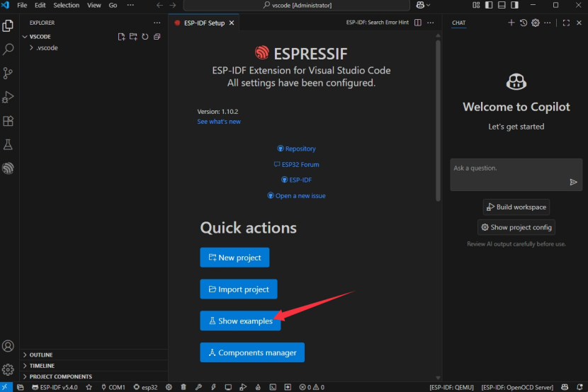
Task: Follow the See what's new link
Action: (x=219, y=121)
